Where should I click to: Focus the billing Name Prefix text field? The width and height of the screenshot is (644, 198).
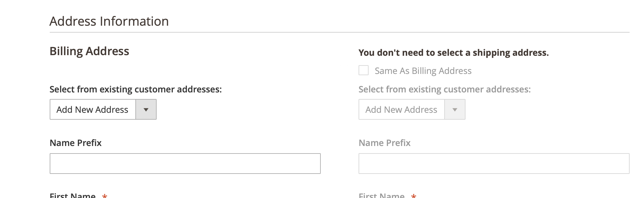click(185, 164)
